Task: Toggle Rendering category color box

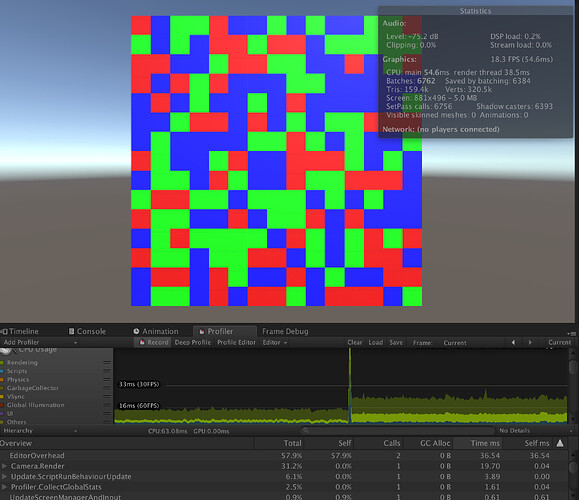Action: (2, 363)
